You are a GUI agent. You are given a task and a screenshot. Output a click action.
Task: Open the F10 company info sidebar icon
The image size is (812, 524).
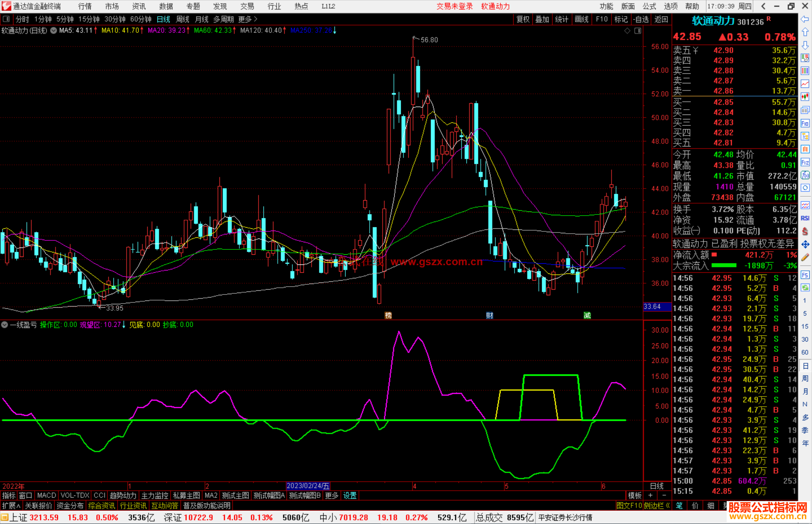805,123
